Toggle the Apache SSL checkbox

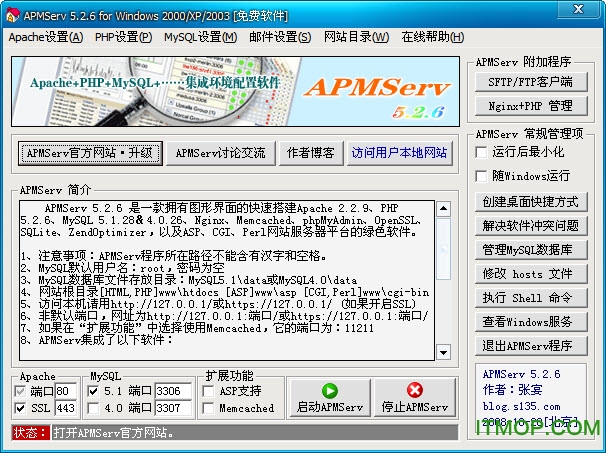click(x=20, y=408)
